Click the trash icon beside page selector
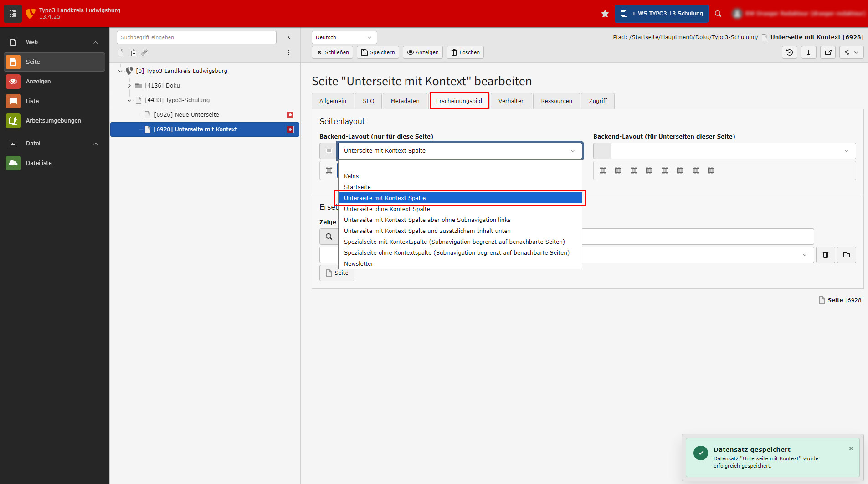868x484 pixels. 825,255
